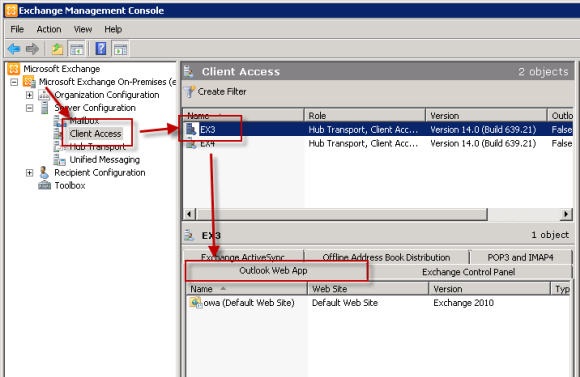
Task: Select the EX4 server row
Action: coord(378,143)
